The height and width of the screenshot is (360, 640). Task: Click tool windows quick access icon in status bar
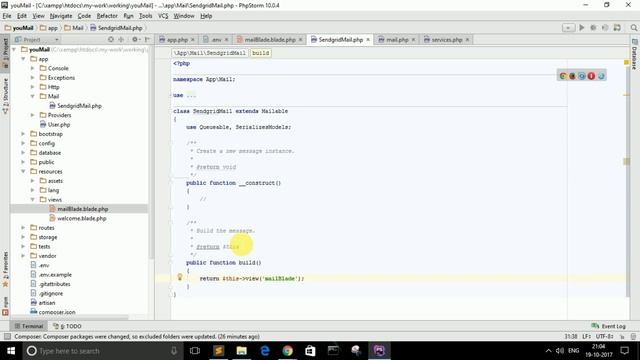pyautogui.click(x=7, y=336)
